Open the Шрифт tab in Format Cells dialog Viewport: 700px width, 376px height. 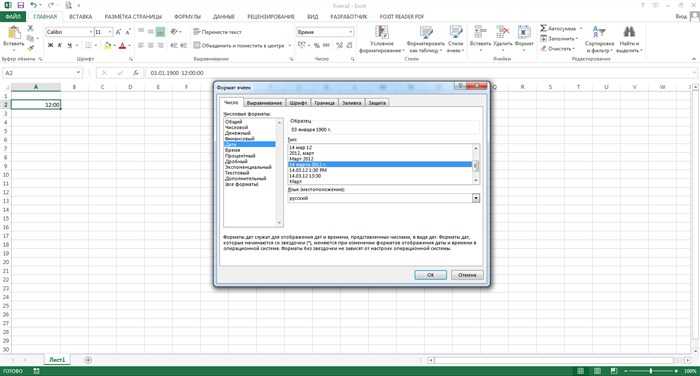point(298,103)
